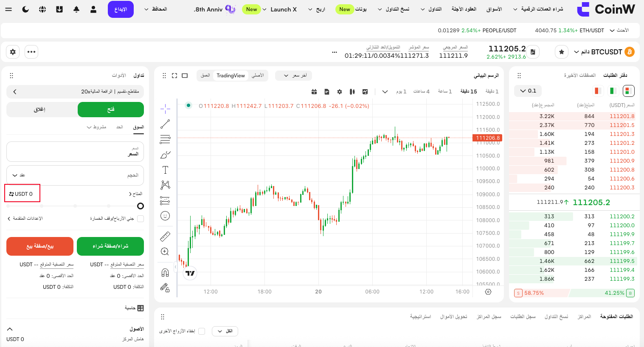Screen dimensions: 644x347
Task: Expand more timeframes chevron
Action: click(x=385, y=91)
